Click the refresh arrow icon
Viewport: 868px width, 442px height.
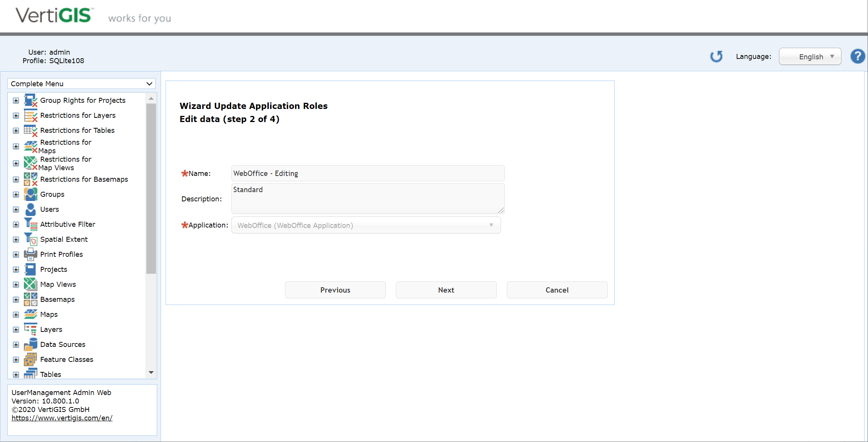click(x=716, y=56)
